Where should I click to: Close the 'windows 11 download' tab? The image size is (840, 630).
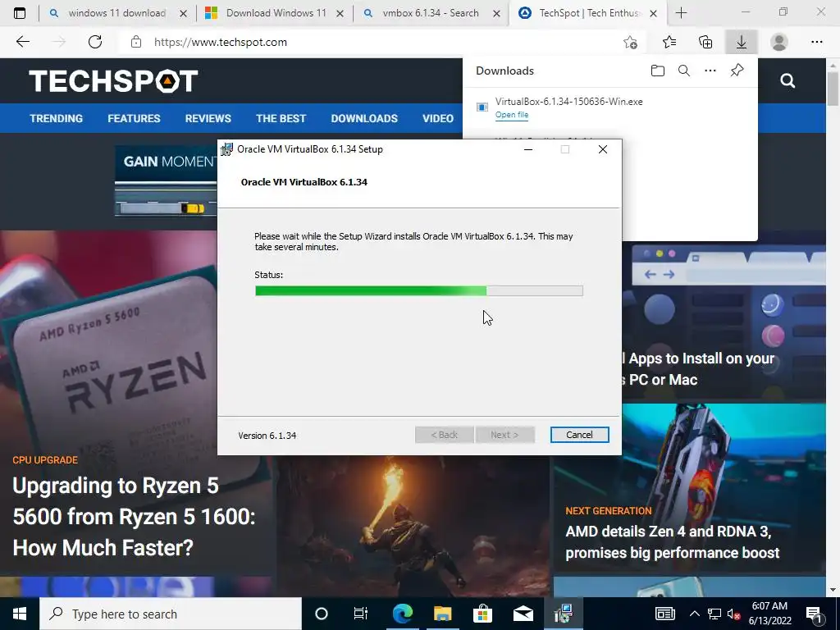(x=183, y=14)
